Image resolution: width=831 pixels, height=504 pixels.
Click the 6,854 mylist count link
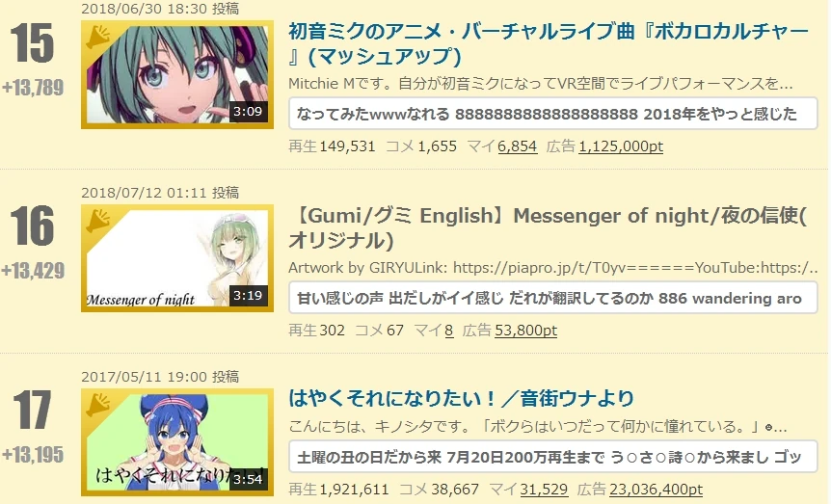click(518, 146)
